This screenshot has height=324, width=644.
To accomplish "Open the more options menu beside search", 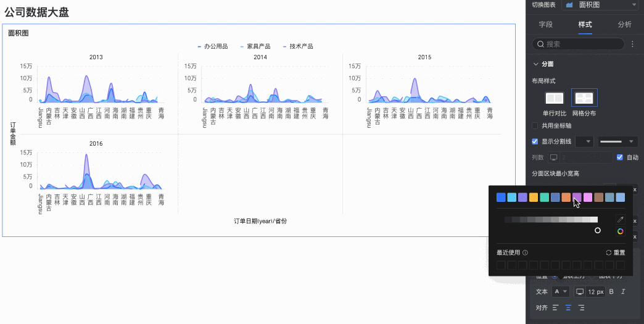I will (632, 44).
